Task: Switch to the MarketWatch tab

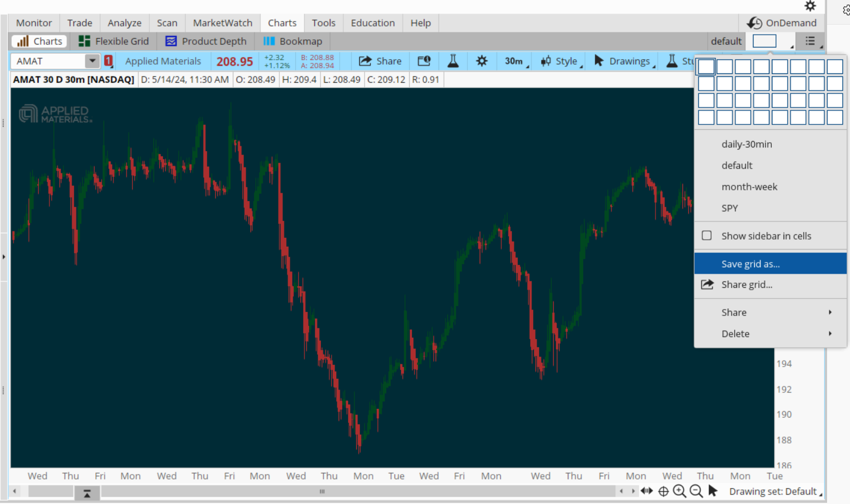Action: [x=223, y=23]
